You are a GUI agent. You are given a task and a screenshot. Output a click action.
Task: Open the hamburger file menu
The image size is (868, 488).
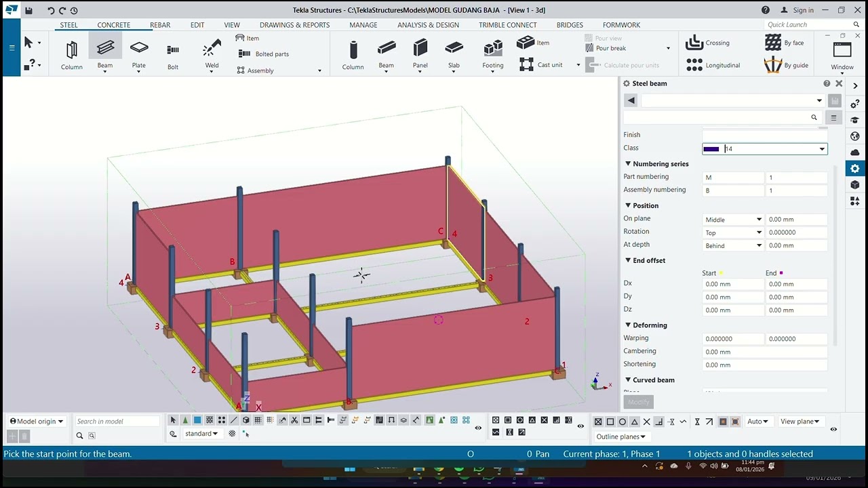(12, 47)
